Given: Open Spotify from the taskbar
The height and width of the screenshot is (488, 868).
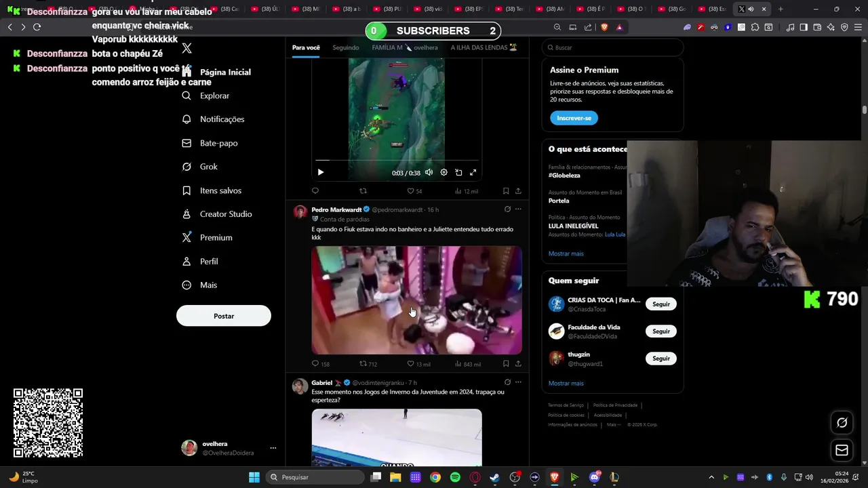Looking at the screenshot, I should [x=455, y=477].
